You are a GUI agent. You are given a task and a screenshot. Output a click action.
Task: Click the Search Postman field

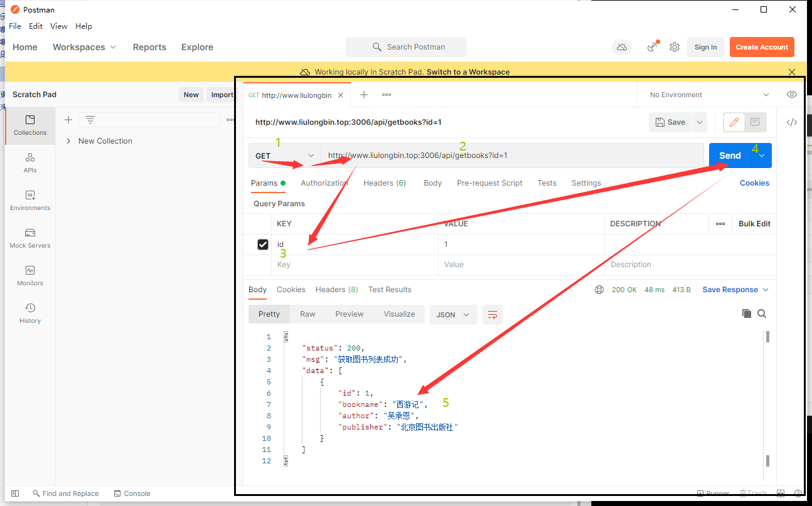tap(406, 47)
